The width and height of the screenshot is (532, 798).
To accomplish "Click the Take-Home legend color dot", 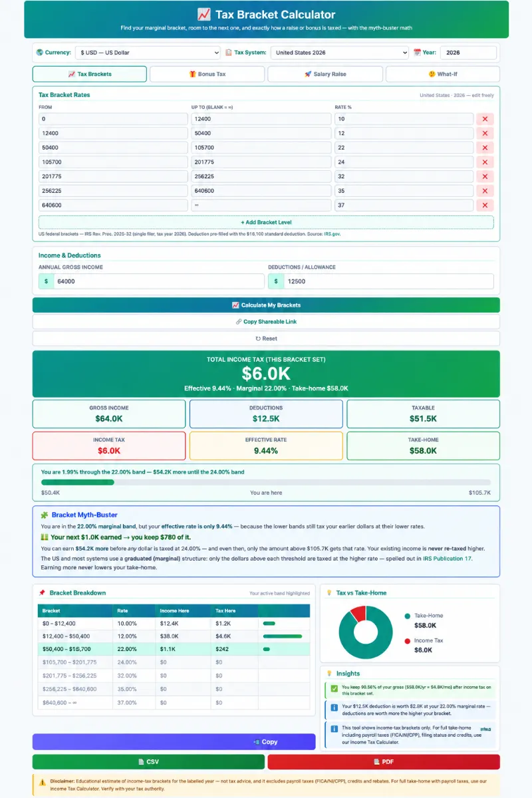I will click(408, 616).
